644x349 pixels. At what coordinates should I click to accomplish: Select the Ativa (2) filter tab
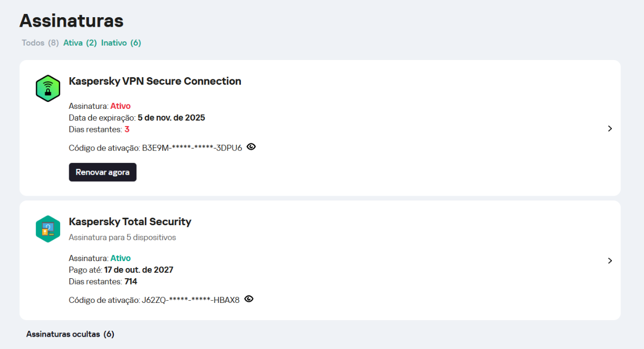tap(80, 43)
